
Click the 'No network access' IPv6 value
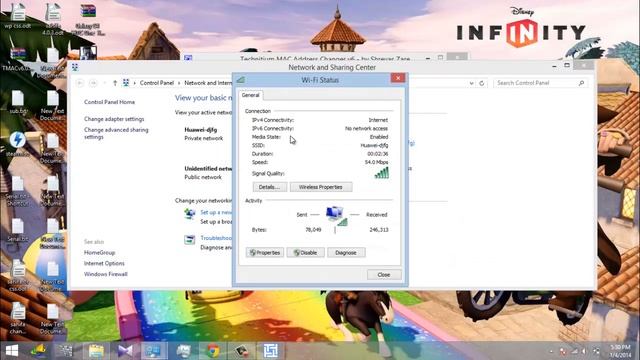pyautogui.click(x=367, y=128)
